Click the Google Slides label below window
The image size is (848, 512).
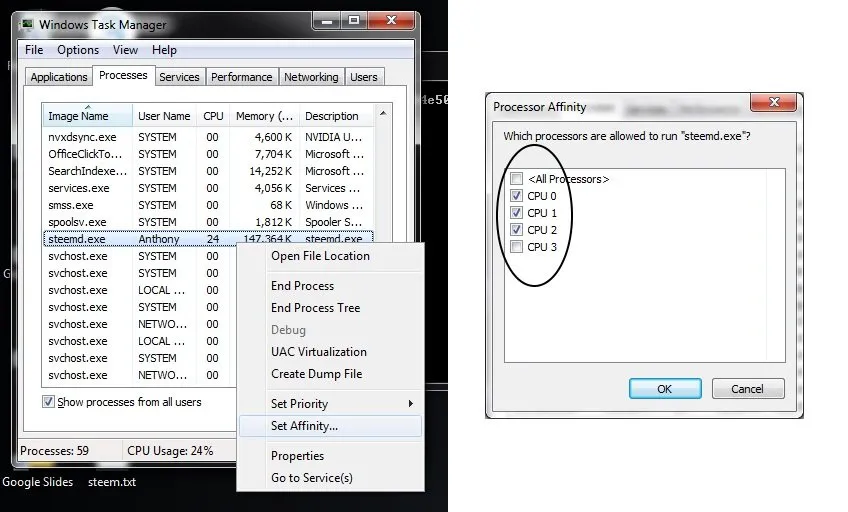click(x=37, y=482)
